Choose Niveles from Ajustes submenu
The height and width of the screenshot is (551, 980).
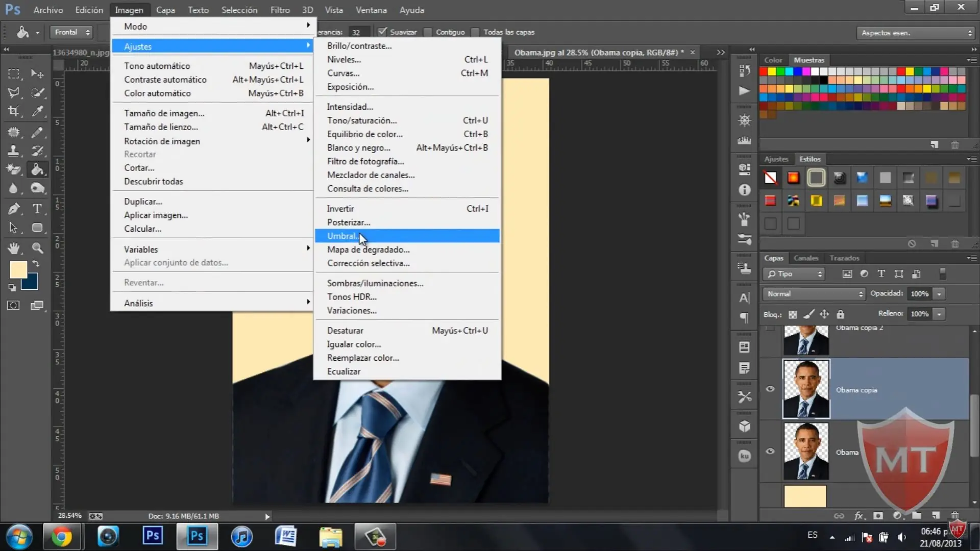pos(407,59)
